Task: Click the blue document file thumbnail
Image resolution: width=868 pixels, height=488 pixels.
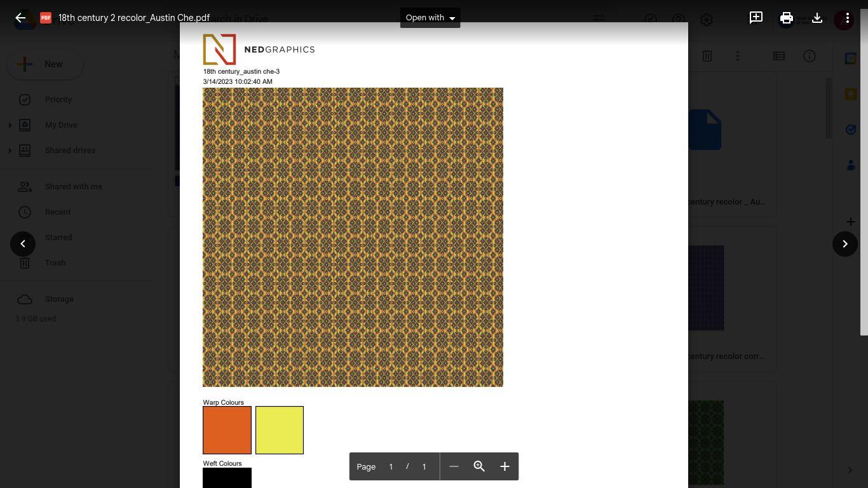Action: (x=705, y=130)
